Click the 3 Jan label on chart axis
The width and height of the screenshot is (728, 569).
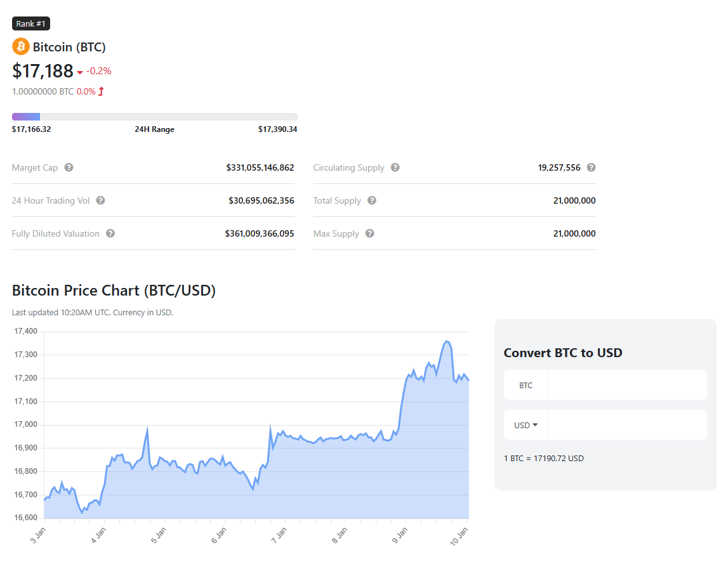click(x=38, y=535)
